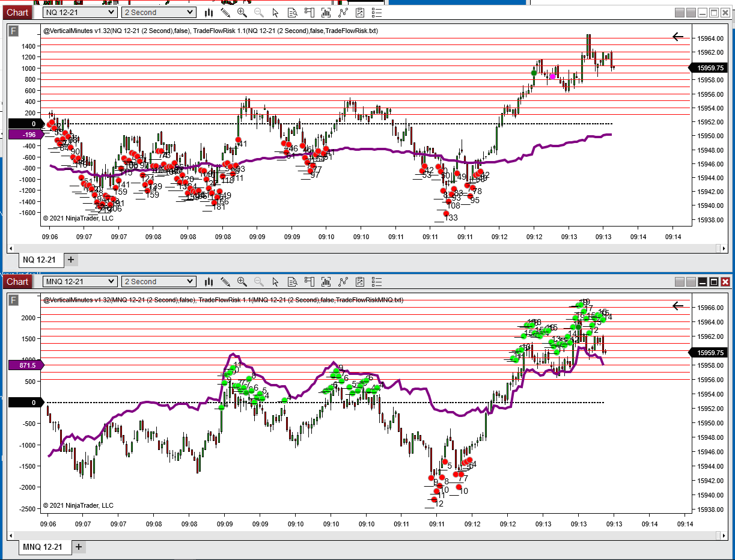The height and width of the screenshot is (560, 735).
Task: Open Indicators icon in MNQ chart toolbar
Action: pyautogui.click(x=343, y=281)
